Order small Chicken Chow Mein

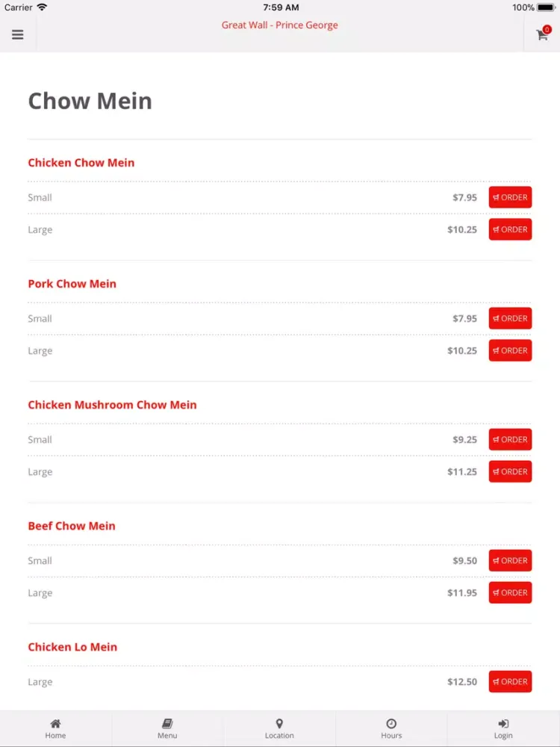[510, 197]
